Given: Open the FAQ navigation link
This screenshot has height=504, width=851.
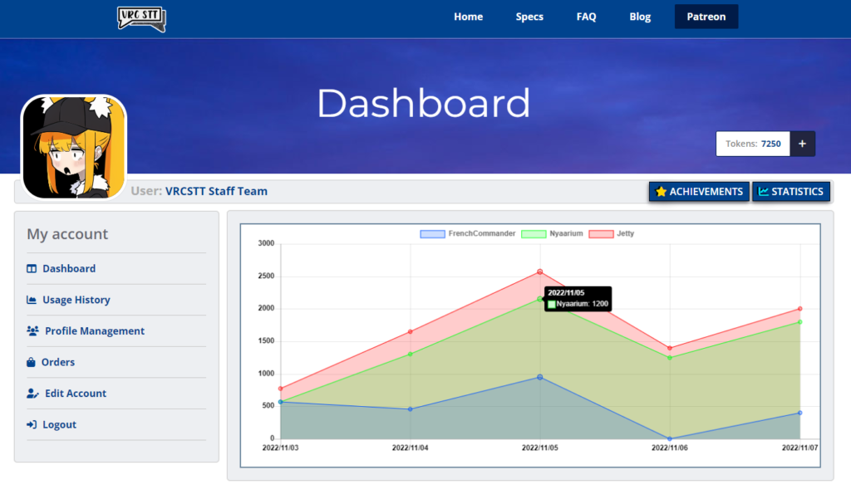Looking at the screenshot, I should point(586,17).
